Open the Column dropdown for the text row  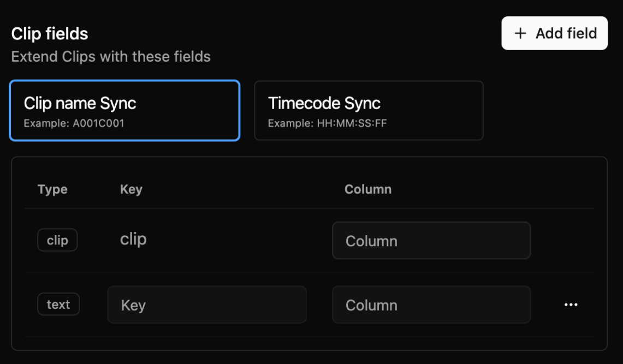pyautogui.click(x=431, y=305)
